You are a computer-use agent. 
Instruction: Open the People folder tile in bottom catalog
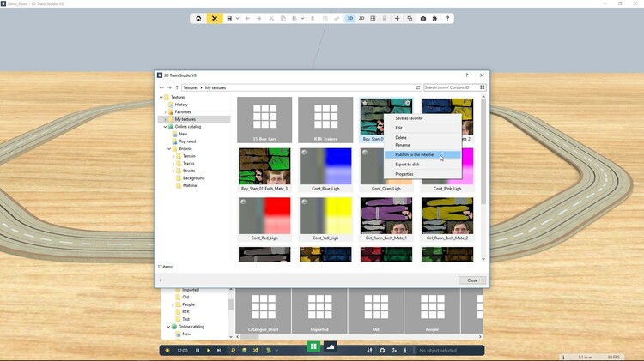pos(432,310)
